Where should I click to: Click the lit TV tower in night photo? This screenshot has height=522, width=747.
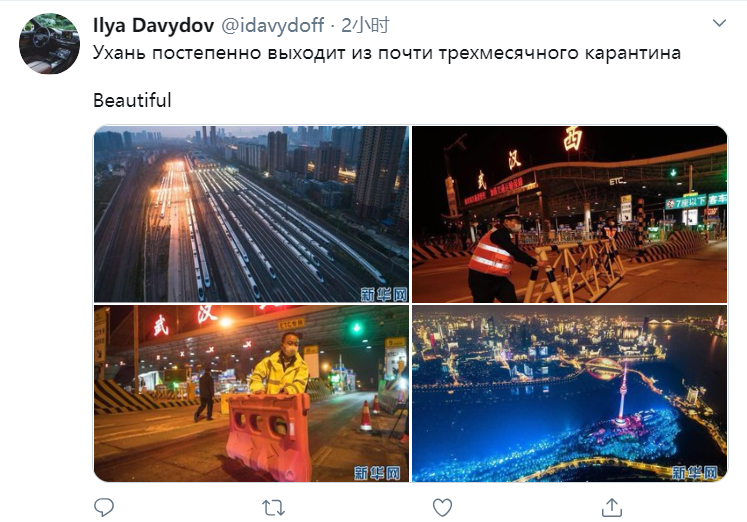point(622,394)
